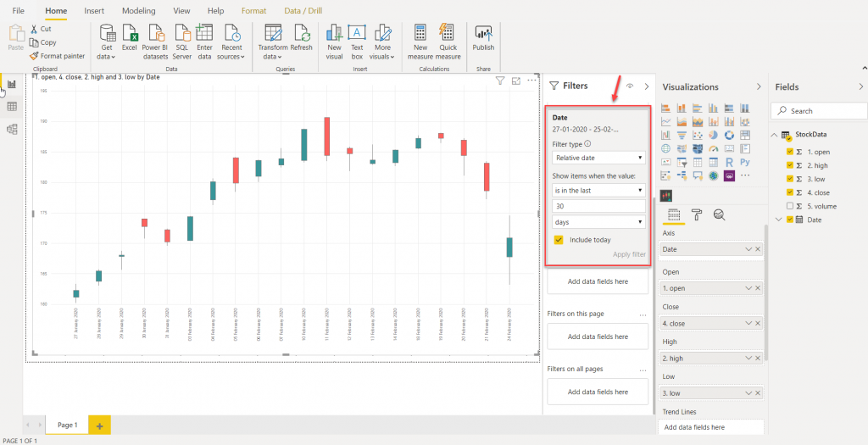Open the days unit dropdown
The width and height of the screenshot is (868, 445).
(x=598, y=222)
